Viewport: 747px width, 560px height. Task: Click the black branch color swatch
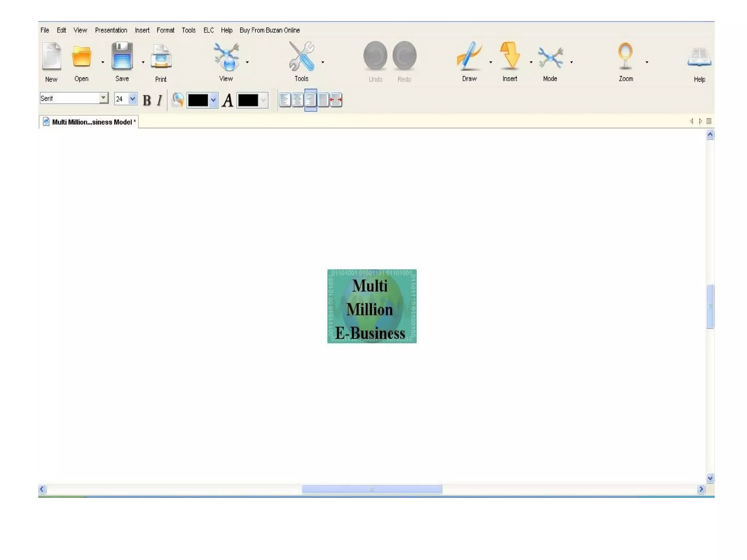198,100
